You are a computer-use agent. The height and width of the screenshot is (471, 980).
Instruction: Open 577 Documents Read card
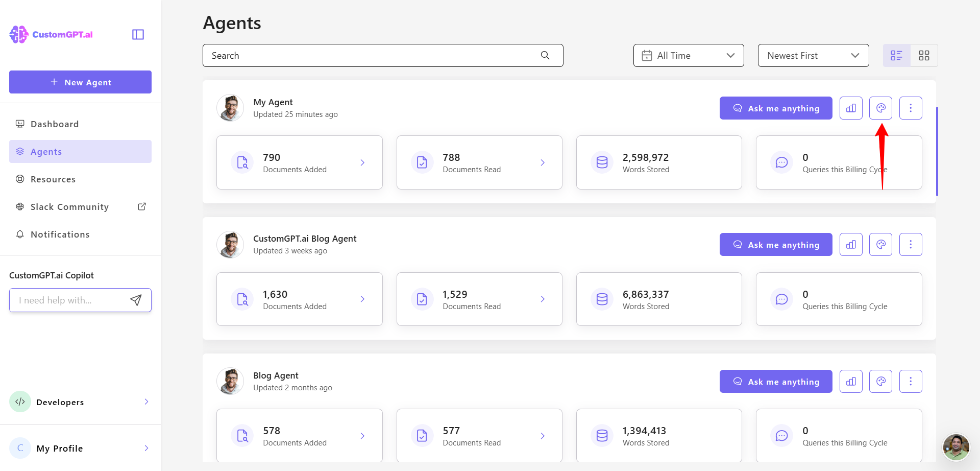coord(479,435)
